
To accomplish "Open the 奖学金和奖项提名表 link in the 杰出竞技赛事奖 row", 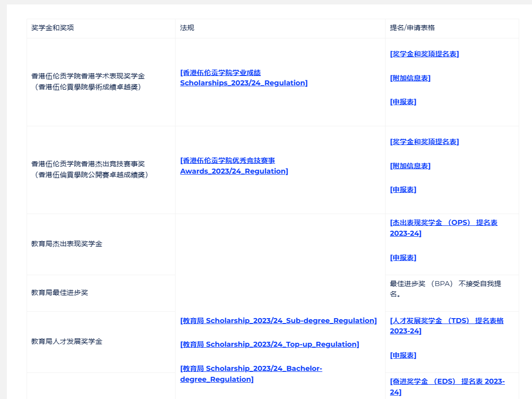I will click(x=425, y=142).
